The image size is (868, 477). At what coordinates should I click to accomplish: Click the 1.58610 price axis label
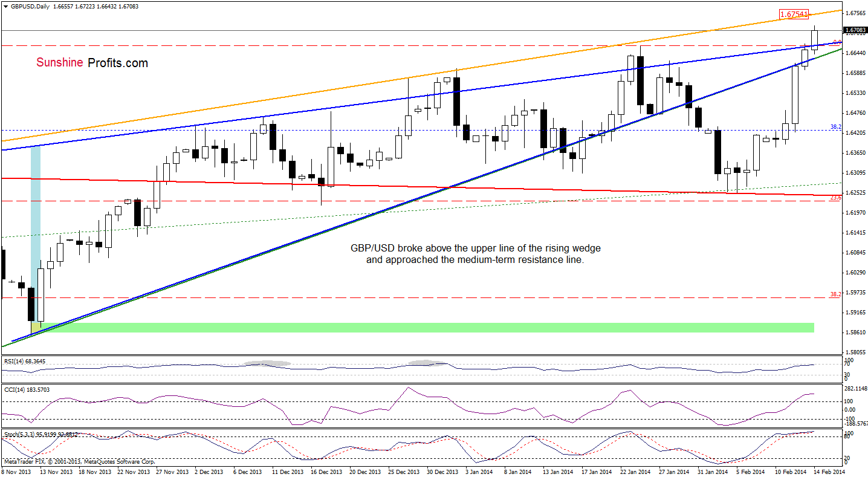click(x=855, y=333)
